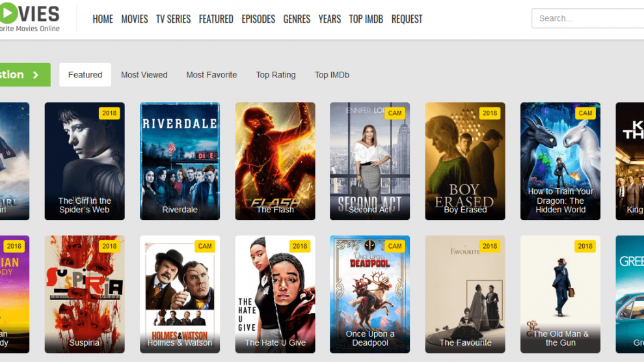Open the TV SERIES menu

tap(173, 19)
